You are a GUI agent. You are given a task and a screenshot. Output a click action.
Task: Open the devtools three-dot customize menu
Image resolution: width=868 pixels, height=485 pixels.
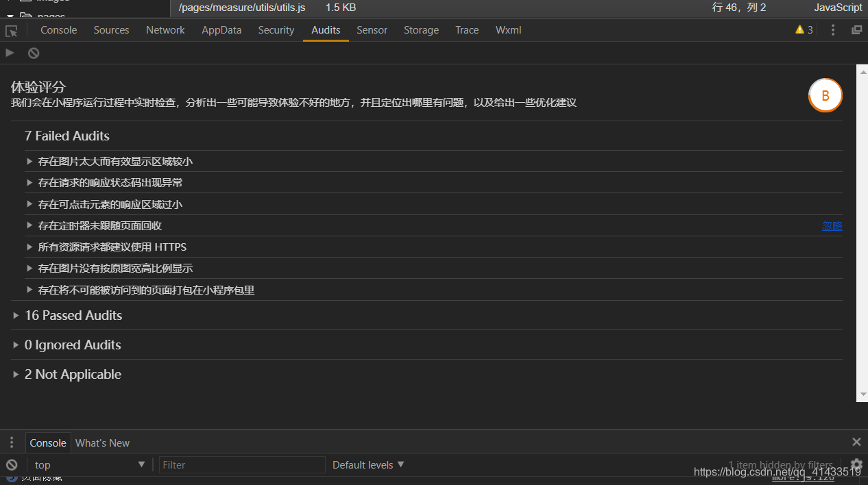coord(833,30)
